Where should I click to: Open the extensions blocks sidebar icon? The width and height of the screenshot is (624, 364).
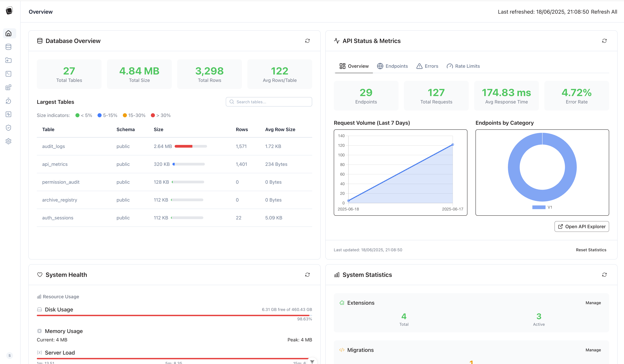8,87
